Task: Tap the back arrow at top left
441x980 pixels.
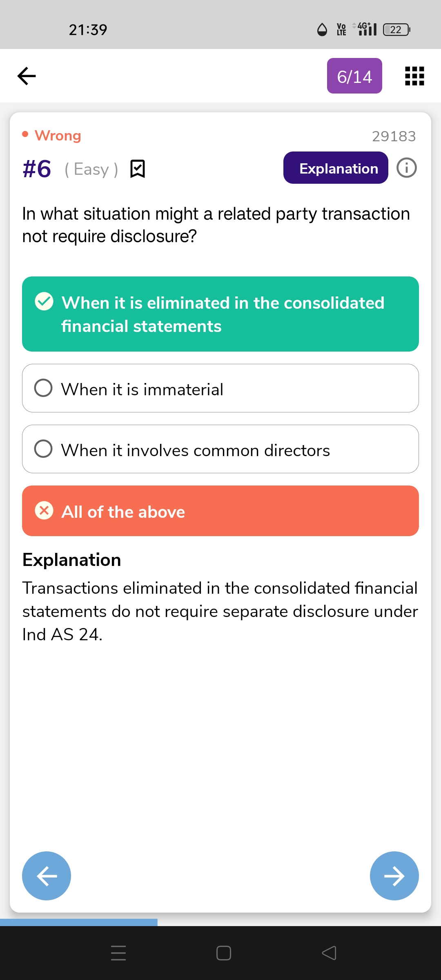Action: (x=27, y=76)
